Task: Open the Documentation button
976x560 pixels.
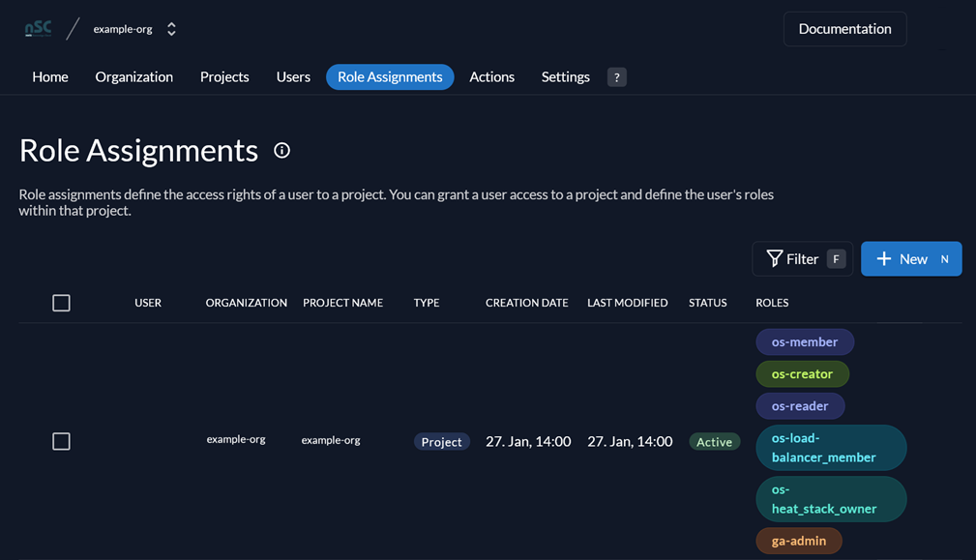Action: [844, 29]
